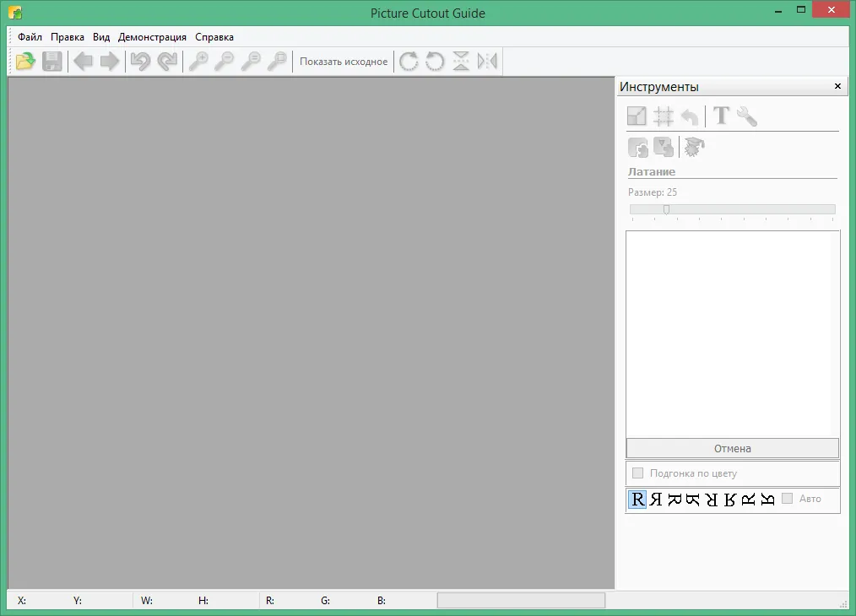
Task: Click the save floppy disk icon
Action: [x=51, y=61]
